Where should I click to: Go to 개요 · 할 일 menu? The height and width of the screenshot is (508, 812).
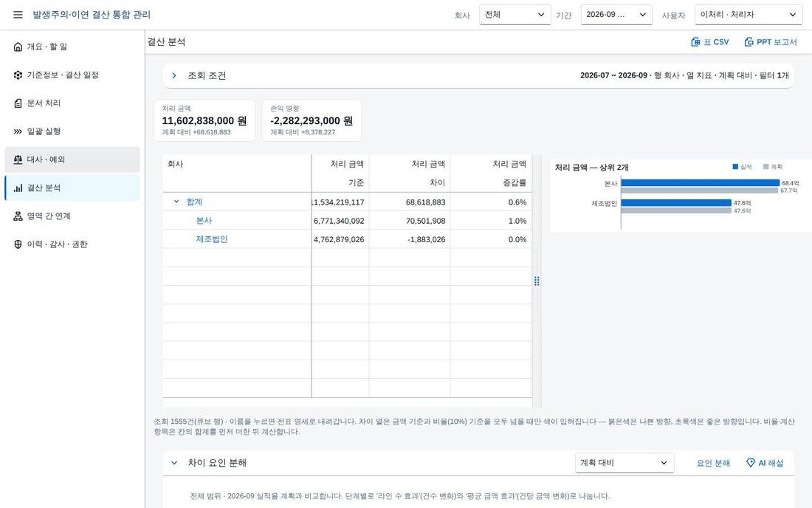[72, 47]
